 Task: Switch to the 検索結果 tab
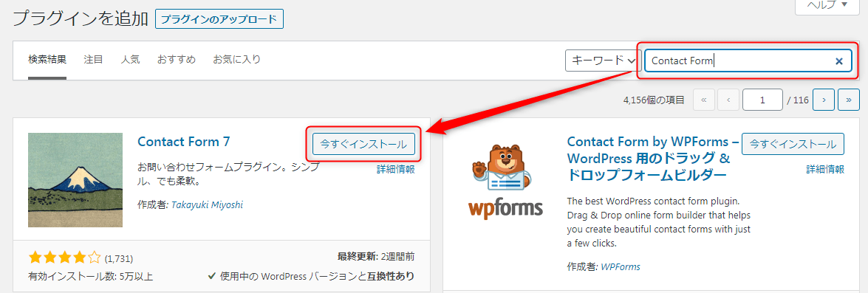tap(47, 59)
